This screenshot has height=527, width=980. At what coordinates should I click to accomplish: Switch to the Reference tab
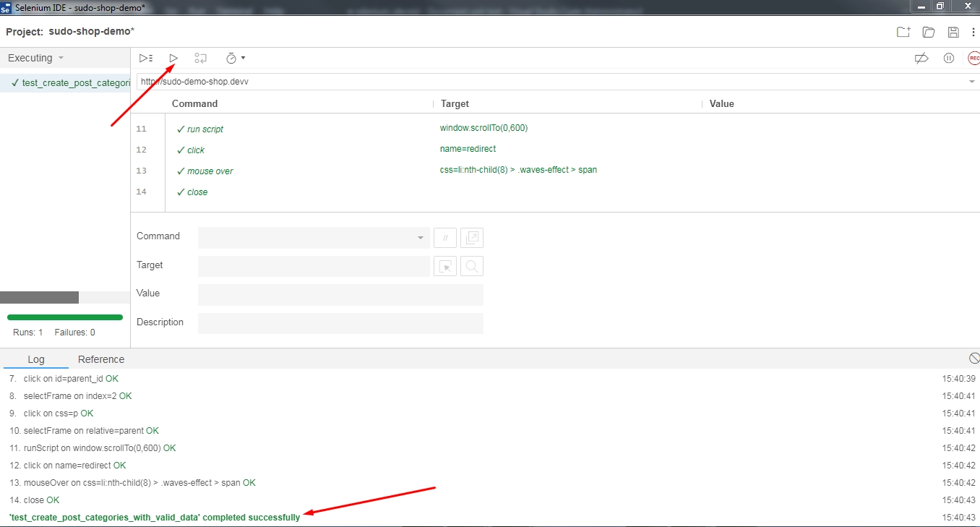point(101,359)
